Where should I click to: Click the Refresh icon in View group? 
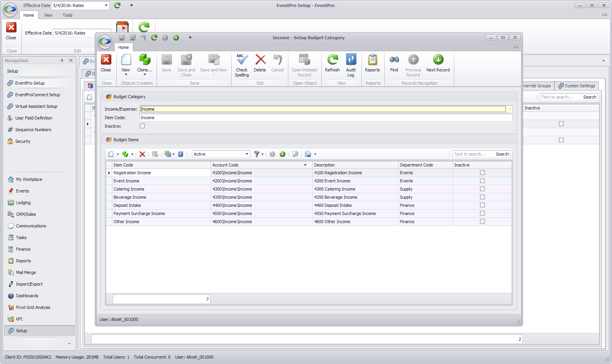coord(332,60)
